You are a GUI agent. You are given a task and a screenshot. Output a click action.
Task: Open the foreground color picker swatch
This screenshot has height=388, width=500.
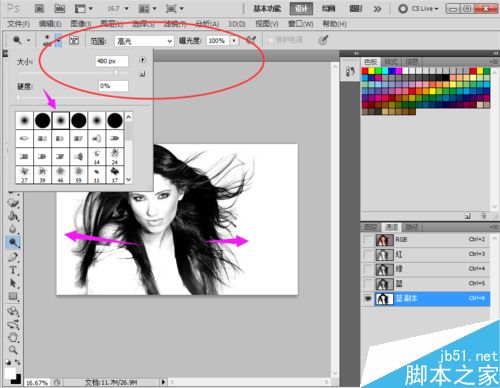tap(10, 373)
